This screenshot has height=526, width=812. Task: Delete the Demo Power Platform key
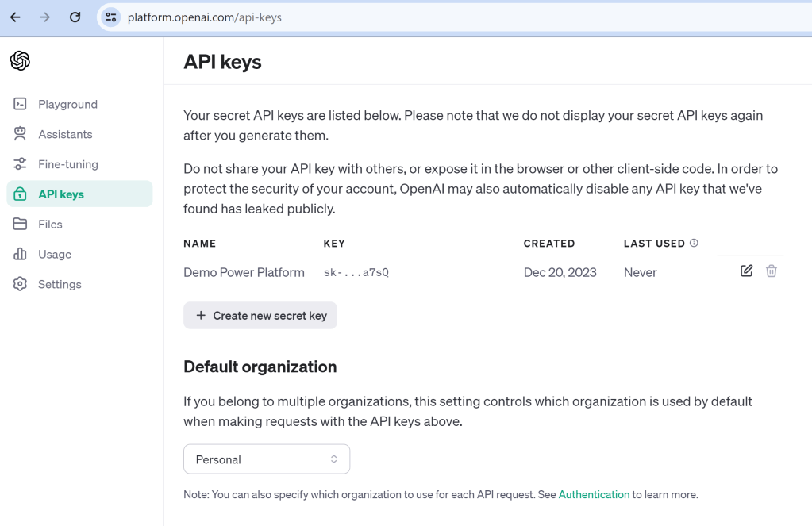(x=772, y=271)
